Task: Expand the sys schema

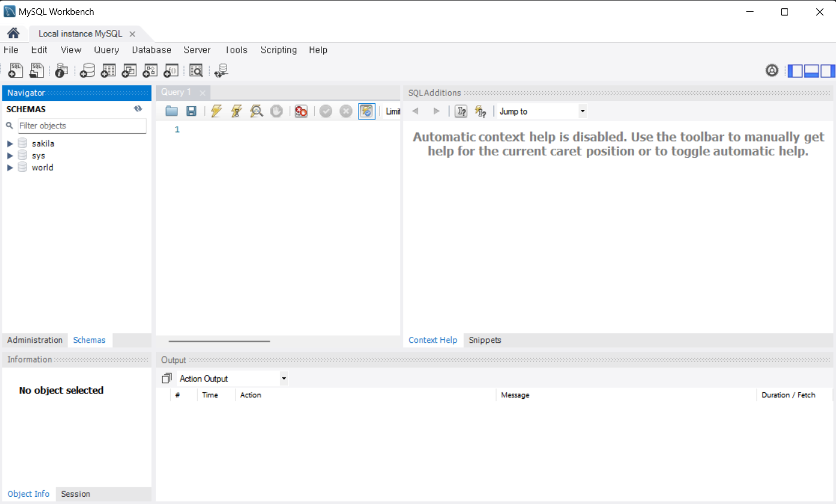Action: click(10, 155)
